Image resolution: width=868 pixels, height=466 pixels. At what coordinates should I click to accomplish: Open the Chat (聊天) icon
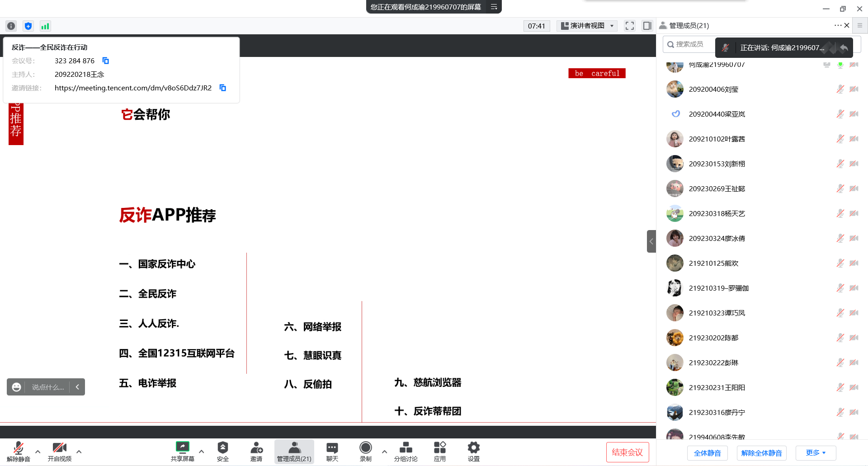pyautogui.click(x=332, y=448)
